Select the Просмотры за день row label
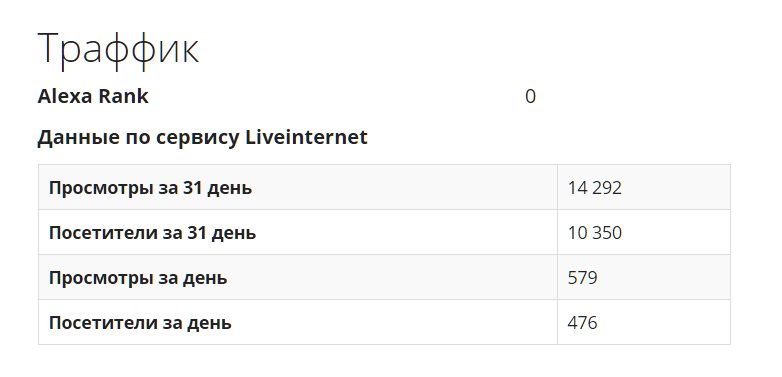 coord(138,278)
